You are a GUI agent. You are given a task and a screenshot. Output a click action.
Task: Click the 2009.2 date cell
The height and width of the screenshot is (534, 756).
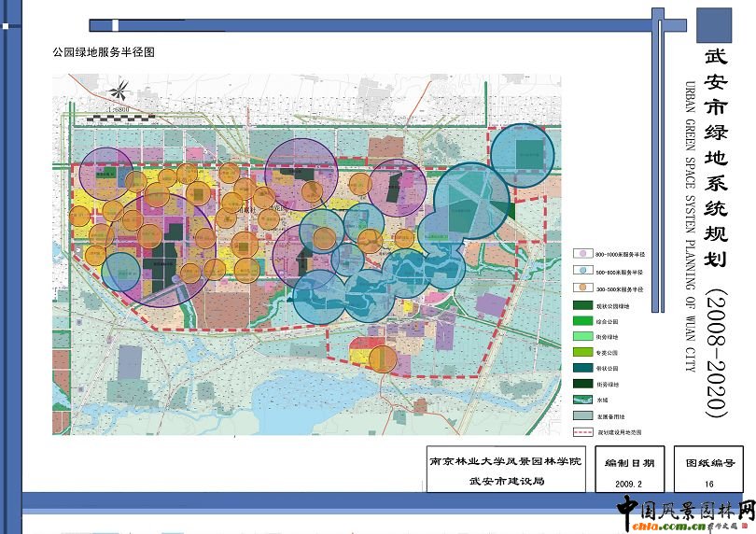pyautogui.click(x=629, y=485)
